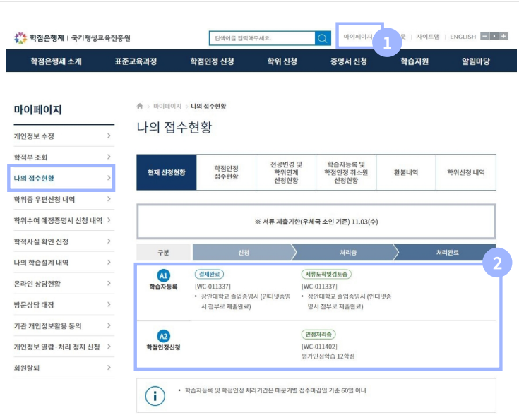This screenshot has width=519, height=420.
Task: Open 학위신청 내역 tab
Action: tap(465, 172)
